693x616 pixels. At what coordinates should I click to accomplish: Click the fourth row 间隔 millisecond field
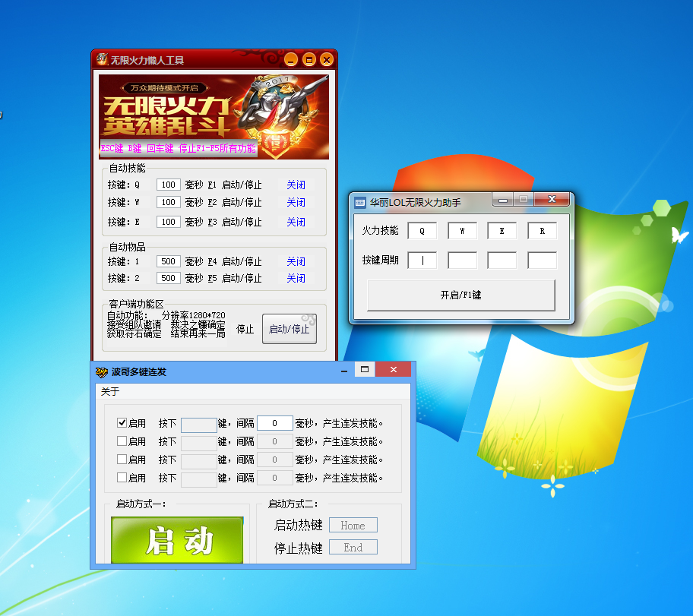click(275, 478)
